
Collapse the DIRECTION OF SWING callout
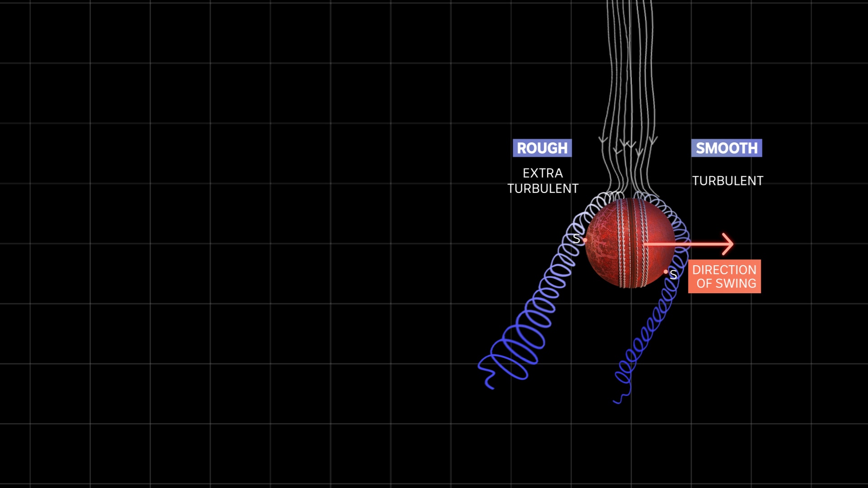click(x=724, y=276)
